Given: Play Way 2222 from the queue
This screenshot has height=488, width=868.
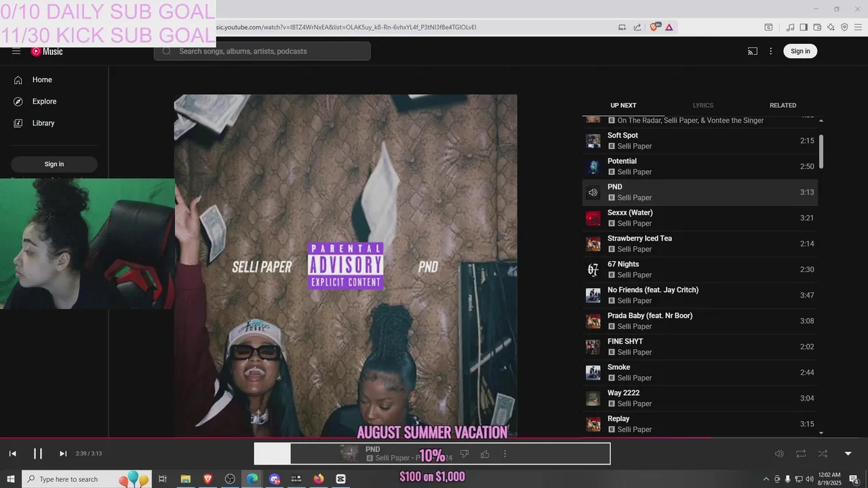Looking at the screenshot, I should pos(700,399).
